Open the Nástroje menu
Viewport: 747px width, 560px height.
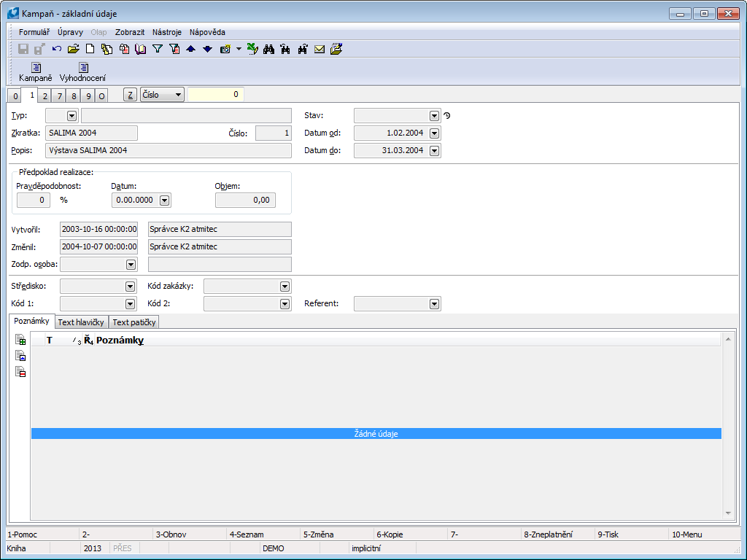pos(167,32)
